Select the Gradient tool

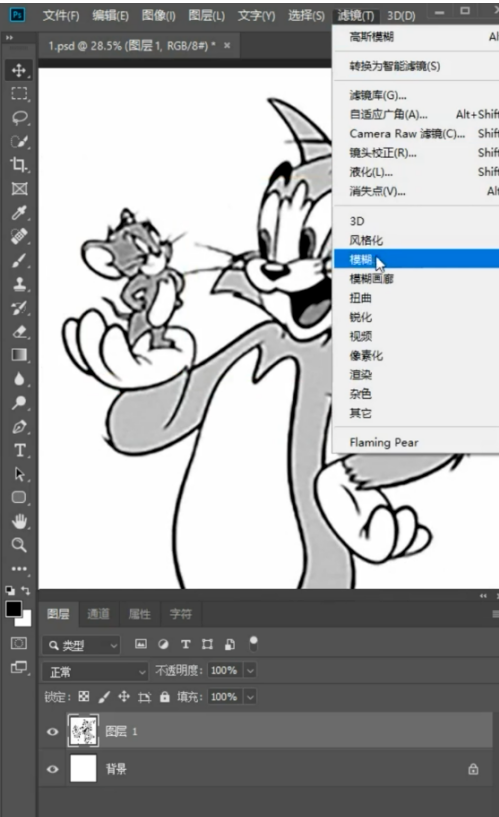pos(19,355)
